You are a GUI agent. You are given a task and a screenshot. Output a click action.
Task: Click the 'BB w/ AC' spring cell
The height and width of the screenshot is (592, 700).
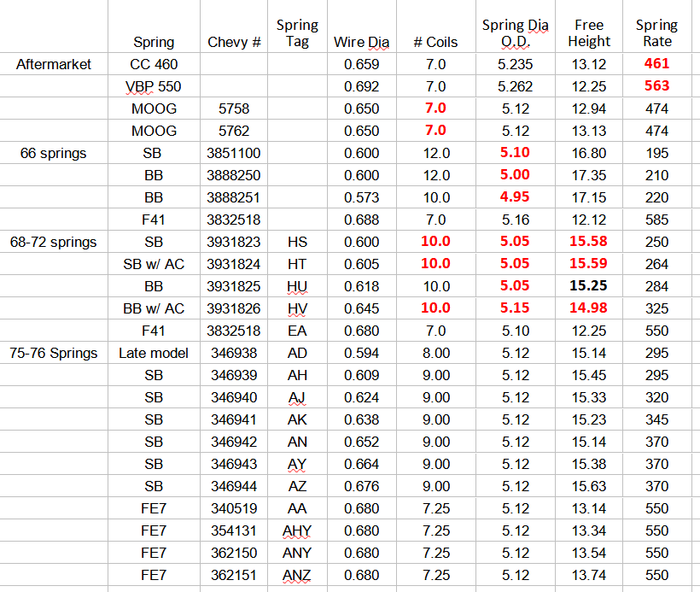(x=154, y=308)
